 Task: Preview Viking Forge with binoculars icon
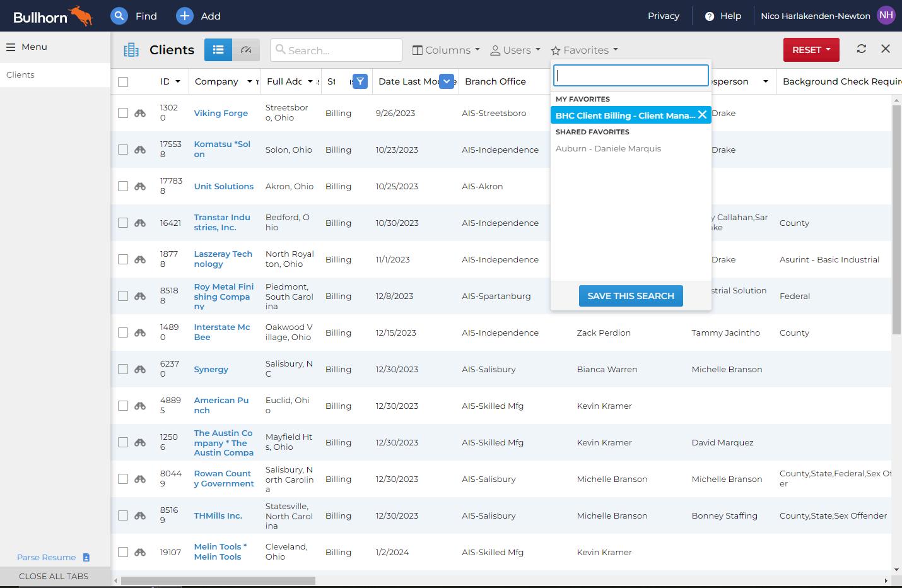140,113
